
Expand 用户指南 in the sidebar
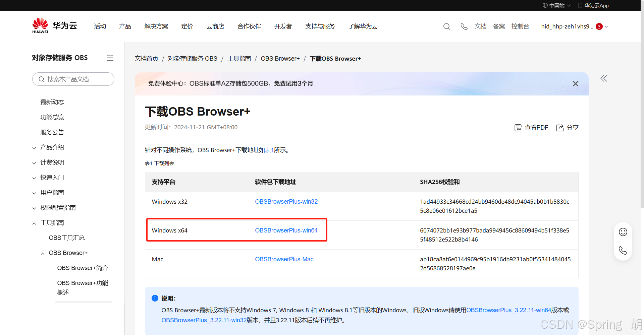(x=34, y=193)
